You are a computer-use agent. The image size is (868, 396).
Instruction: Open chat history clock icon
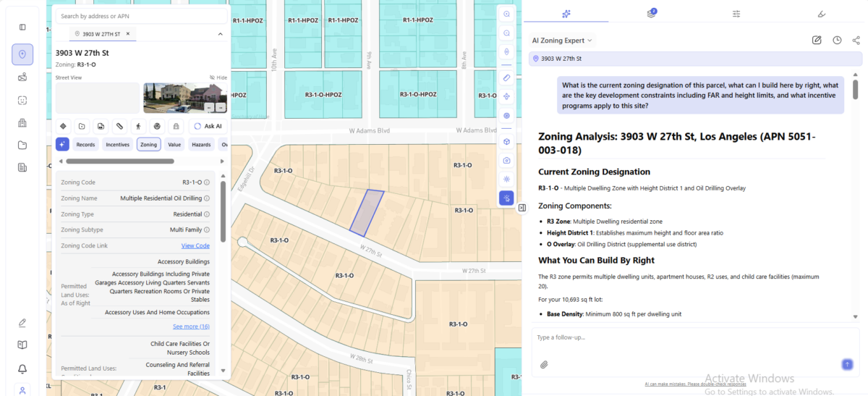coord(837,41)
